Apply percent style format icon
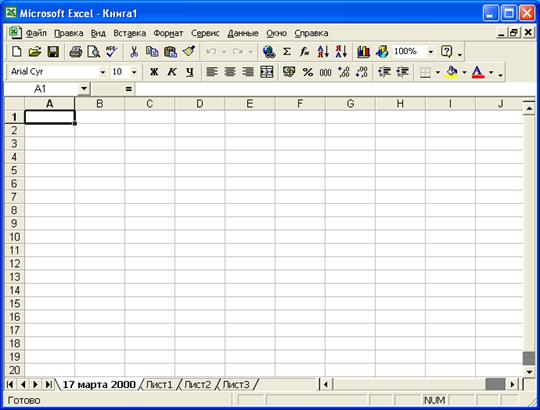540x410 pixels. 308,72
